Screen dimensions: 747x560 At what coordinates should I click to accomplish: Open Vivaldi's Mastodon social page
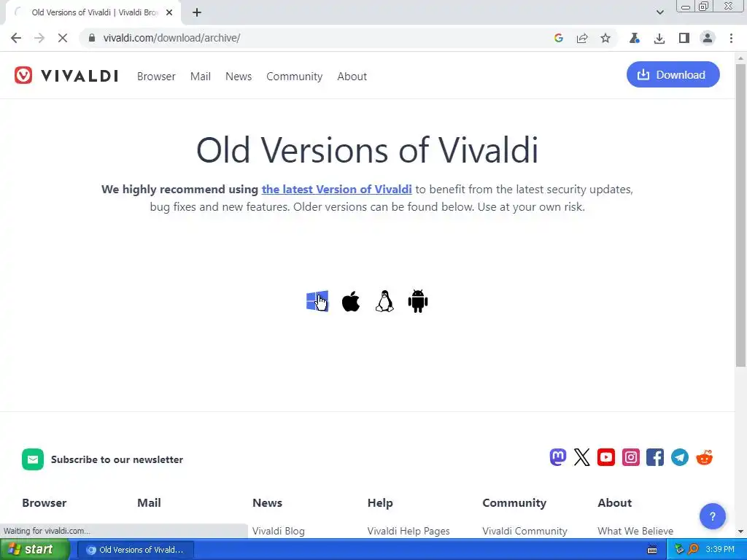[558, 458]
